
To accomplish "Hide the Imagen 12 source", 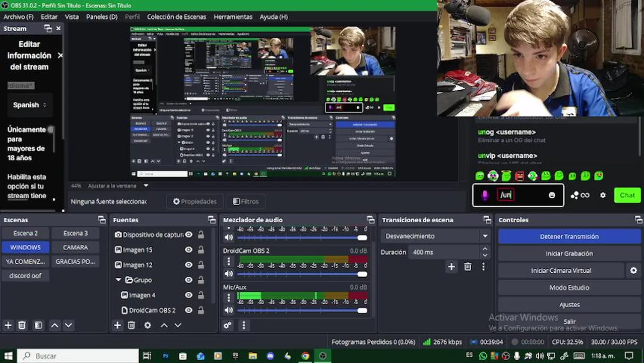I will point(188,265).
